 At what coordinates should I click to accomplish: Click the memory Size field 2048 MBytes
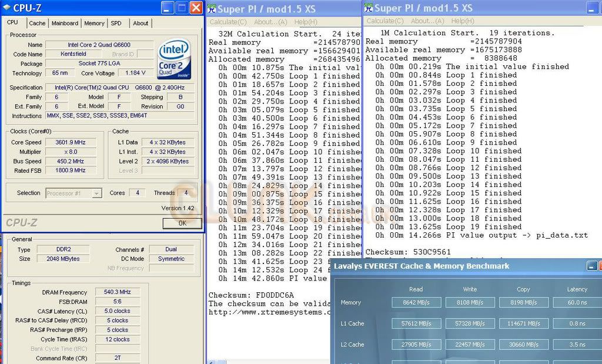[63, 259]
